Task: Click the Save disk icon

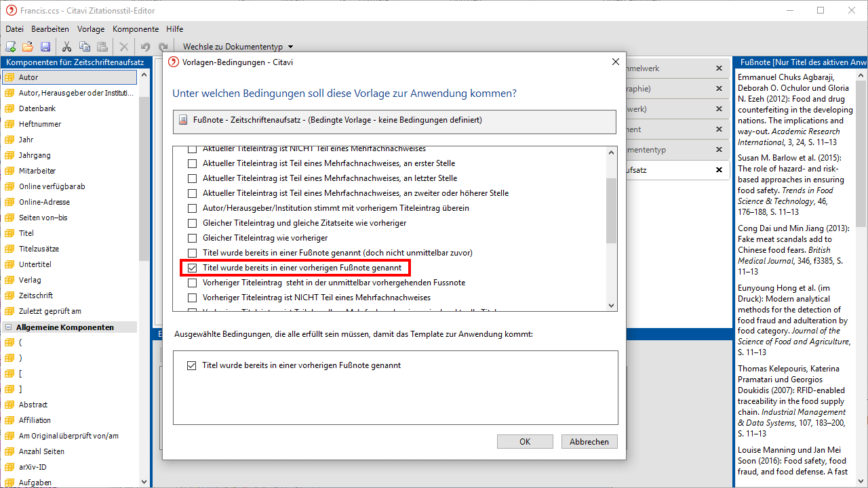Action: 45,47
